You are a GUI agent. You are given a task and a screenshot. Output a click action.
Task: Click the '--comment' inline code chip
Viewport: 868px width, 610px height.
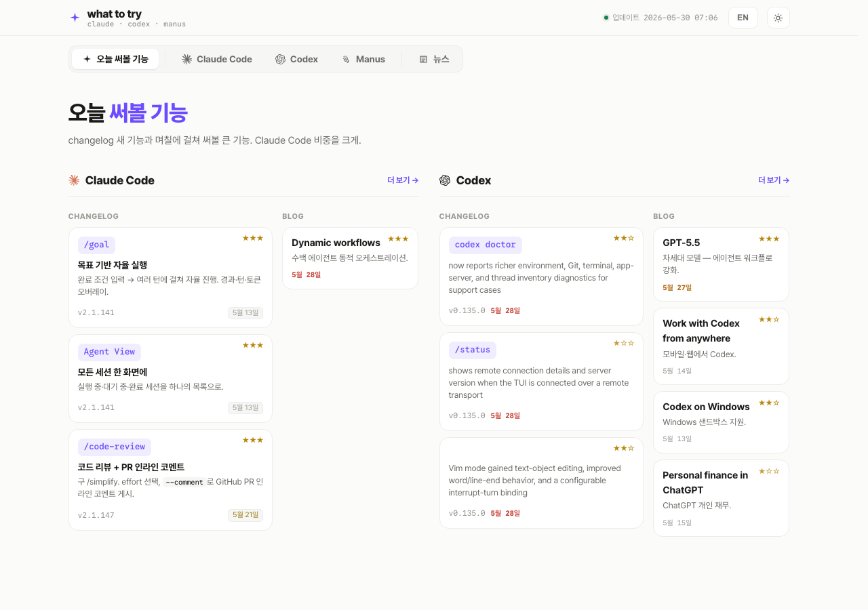(184, 482)
